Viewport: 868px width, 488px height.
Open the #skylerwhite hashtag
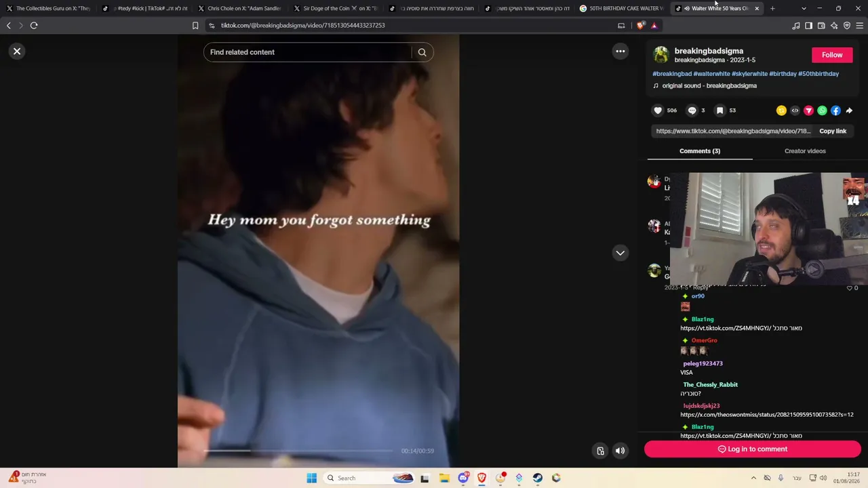pos(749,74)
